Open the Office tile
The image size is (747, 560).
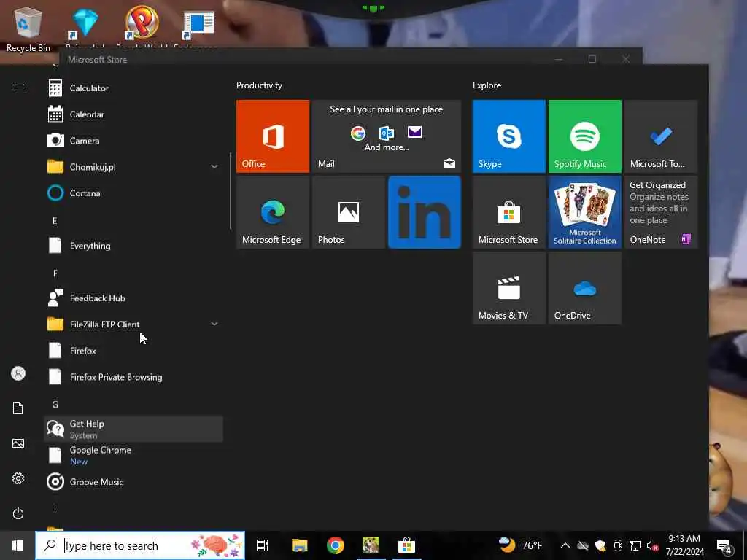pyautogui.click(x=273, y=136)
